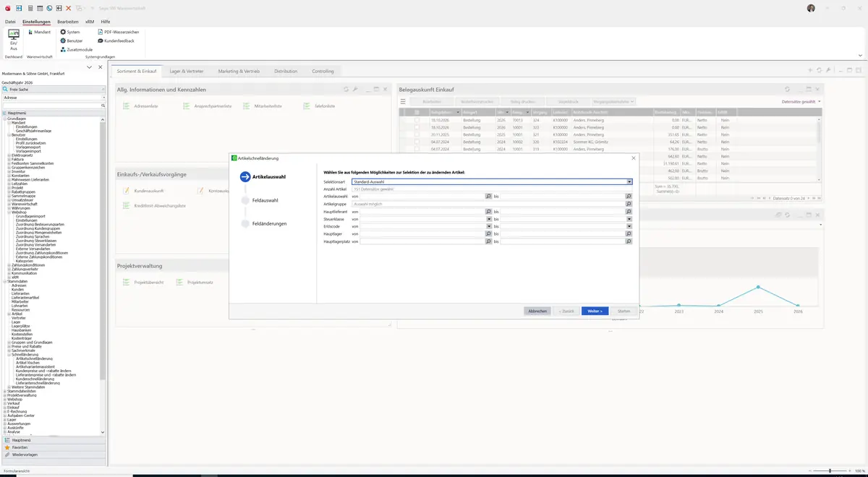Open the xRM menu
Screen dimensions: 868x477
coord(90,22)
